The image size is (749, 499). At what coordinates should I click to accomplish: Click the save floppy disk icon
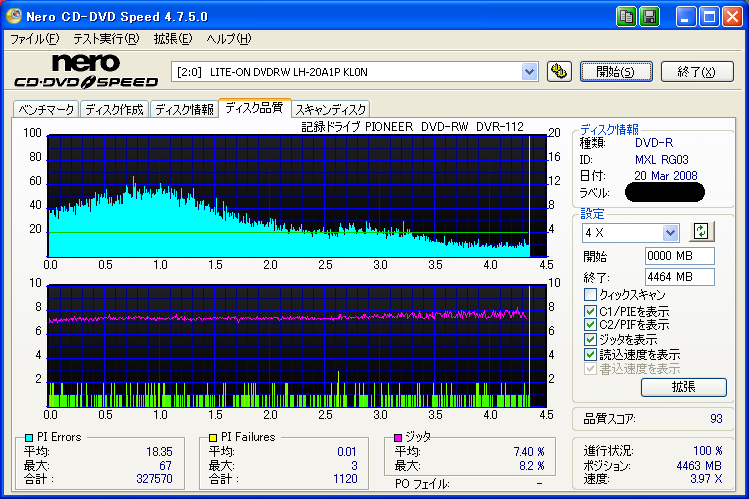(x=649, y=17)
